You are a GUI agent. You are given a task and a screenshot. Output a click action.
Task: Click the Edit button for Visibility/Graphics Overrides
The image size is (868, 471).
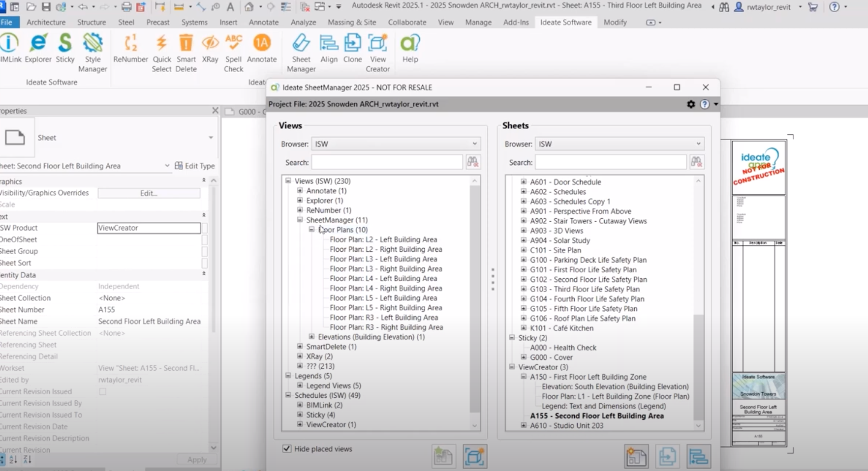pos(148,193)
